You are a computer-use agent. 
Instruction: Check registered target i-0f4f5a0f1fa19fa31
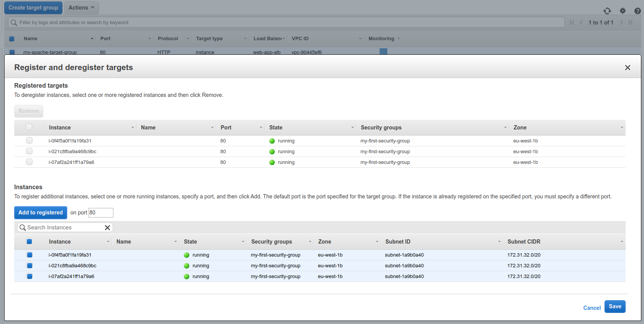pos(29,141)
